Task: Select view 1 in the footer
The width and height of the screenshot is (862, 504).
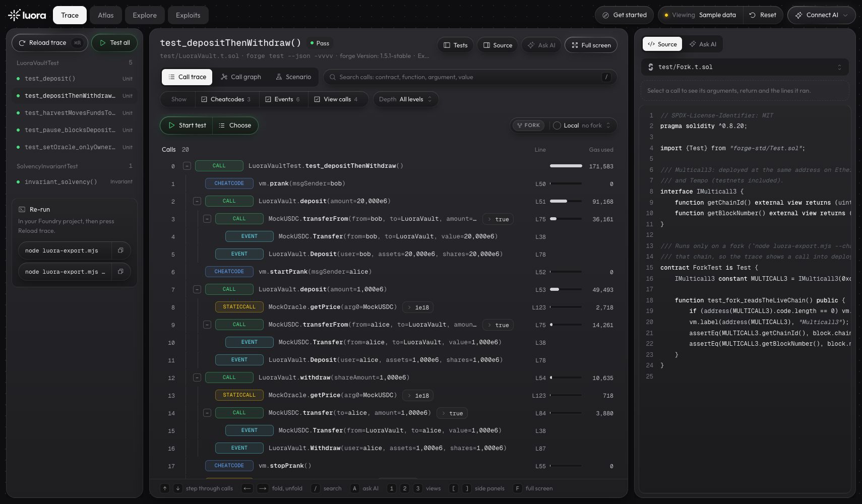Action: (392, 488)
